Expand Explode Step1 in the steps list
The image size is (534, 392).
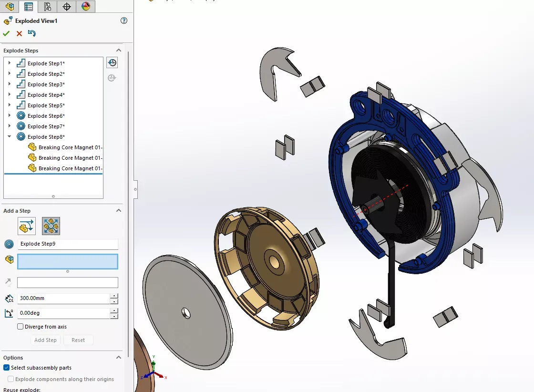pos(9,63)
